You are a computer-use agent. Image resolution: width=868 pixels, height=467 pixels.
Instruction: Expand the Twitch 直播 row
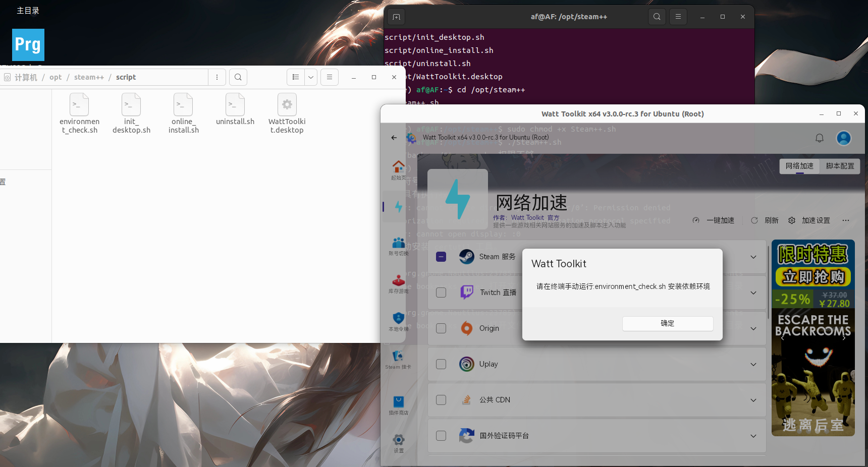tap(753, 293)
